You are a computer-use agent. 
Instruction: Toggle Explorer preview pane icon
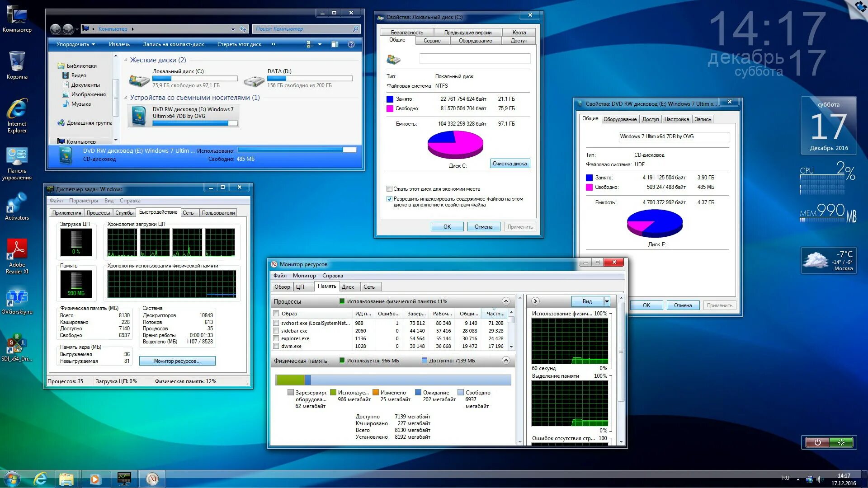click(335, 44)
